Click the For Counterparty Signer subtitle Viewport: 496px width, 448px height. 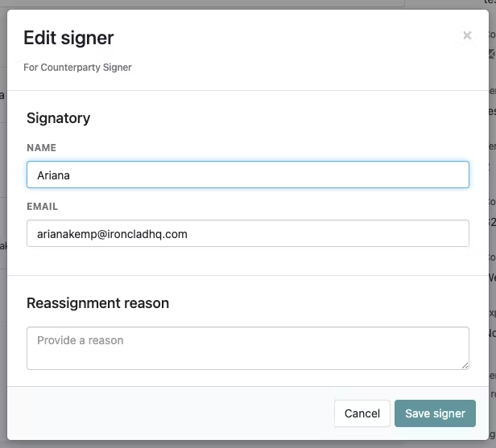pyautogui.click(x=77, y=68)
